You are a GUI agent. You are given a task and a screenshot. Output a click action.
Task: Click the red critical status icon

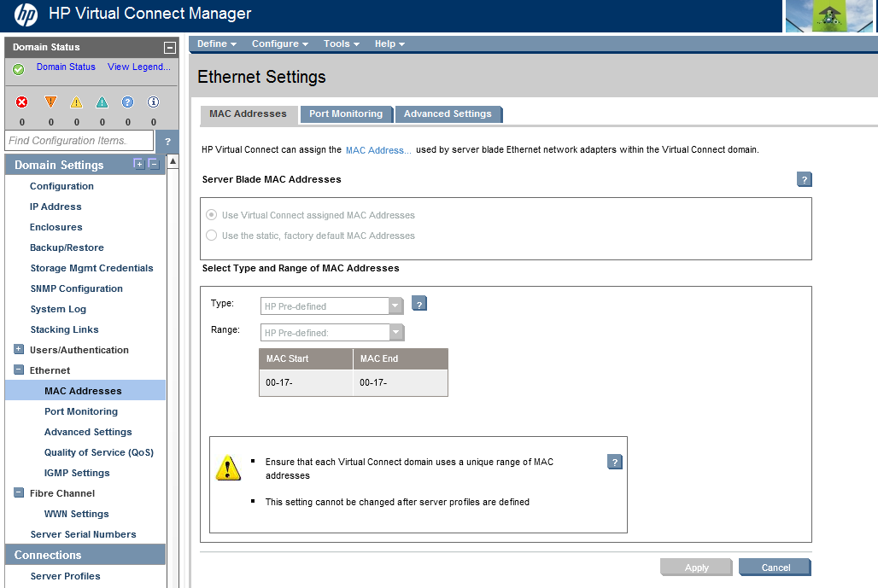coord(22,102)
